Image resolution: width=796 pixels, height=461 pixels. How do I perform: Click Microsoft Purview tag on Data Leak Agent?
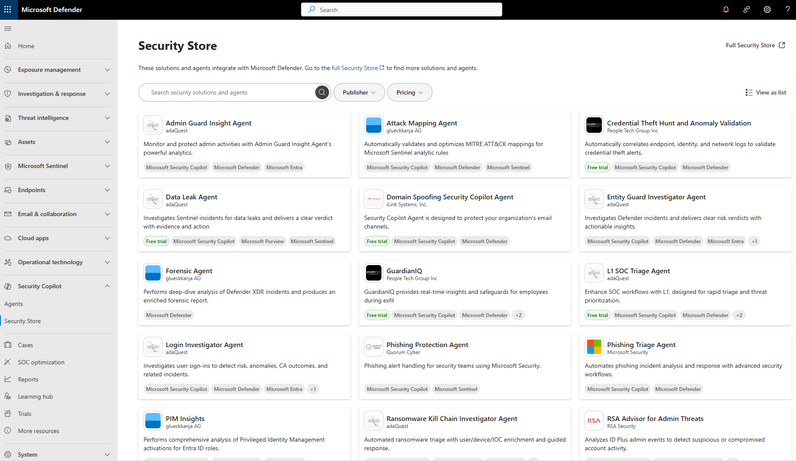coord(262,241)
